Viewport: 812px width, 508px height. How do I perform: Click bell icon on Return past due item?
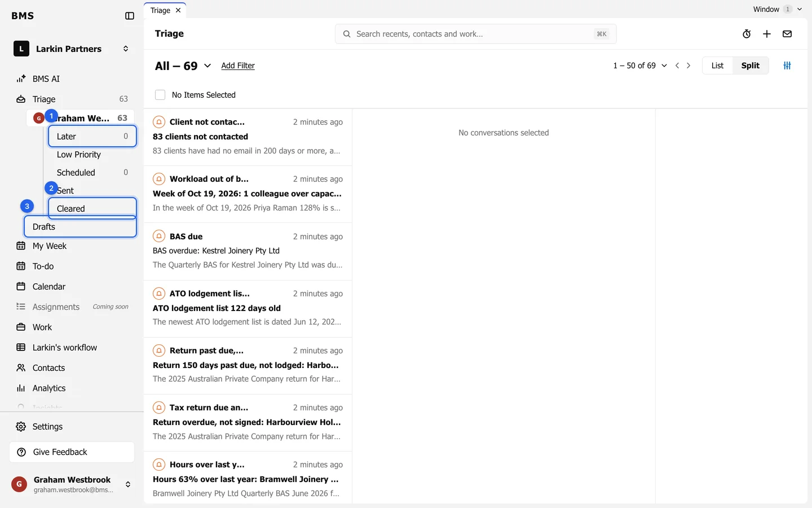coord(159,350)
